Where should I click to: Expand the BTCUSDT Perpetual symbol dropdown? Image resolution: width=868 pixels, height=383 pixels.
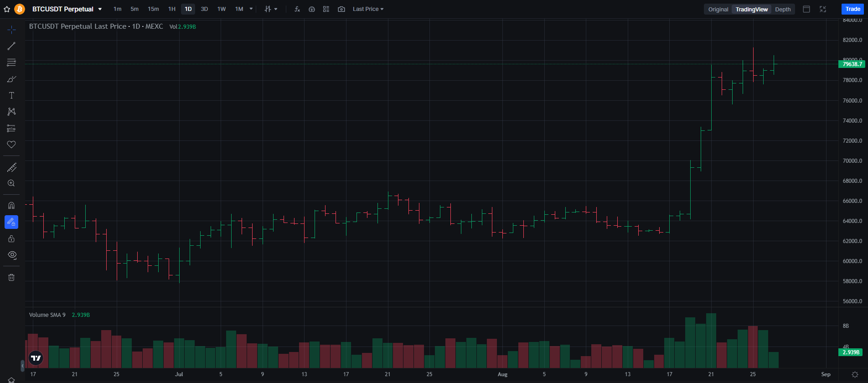tap(100, 9)
